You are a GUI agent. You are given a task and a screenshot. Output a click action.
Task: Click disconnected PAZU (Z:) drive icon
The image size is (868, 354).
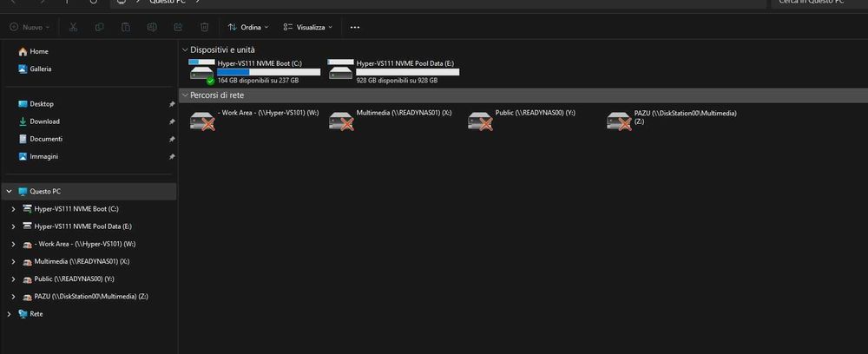[619, 121]
